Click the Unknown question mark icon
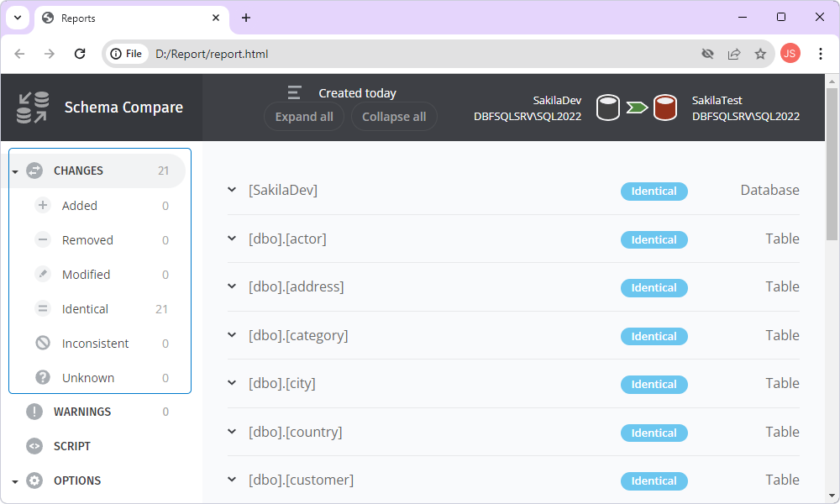 pos(43,378)
